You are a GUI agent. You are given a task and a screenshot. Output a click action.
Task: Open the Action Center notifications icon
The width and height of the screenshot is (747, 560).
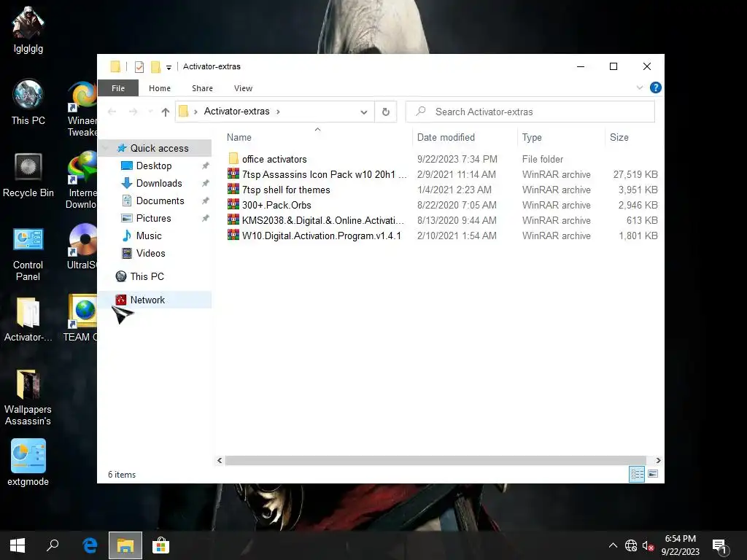(x=720, y=545)
